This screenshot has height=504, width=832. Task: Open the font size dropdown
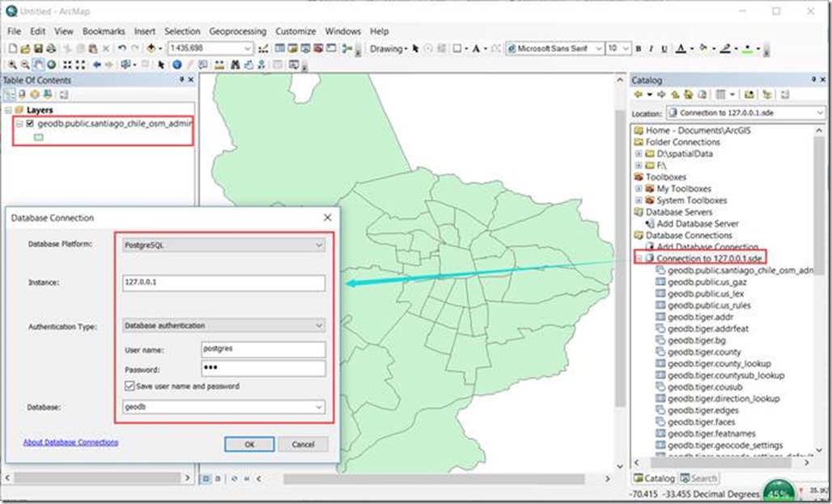coord(626,49)
